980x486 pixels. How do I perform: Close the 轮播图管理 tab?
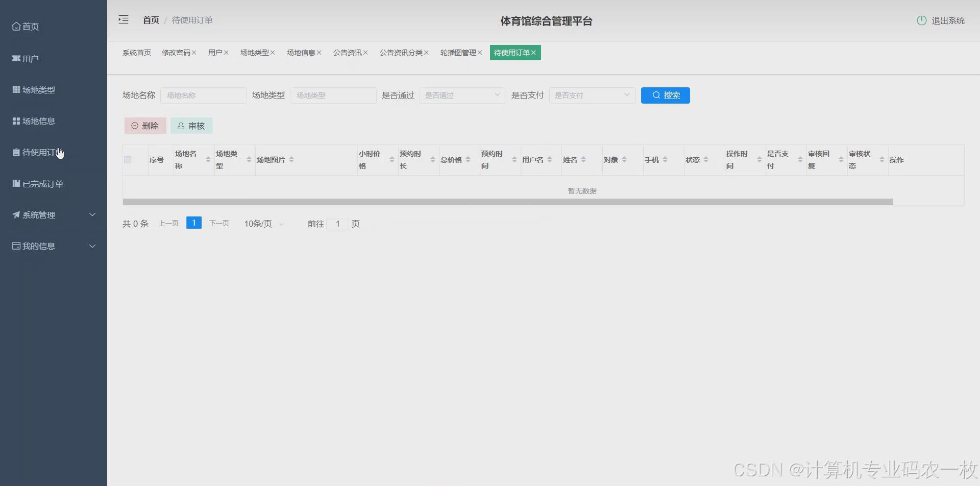click(x=480, y=52)
